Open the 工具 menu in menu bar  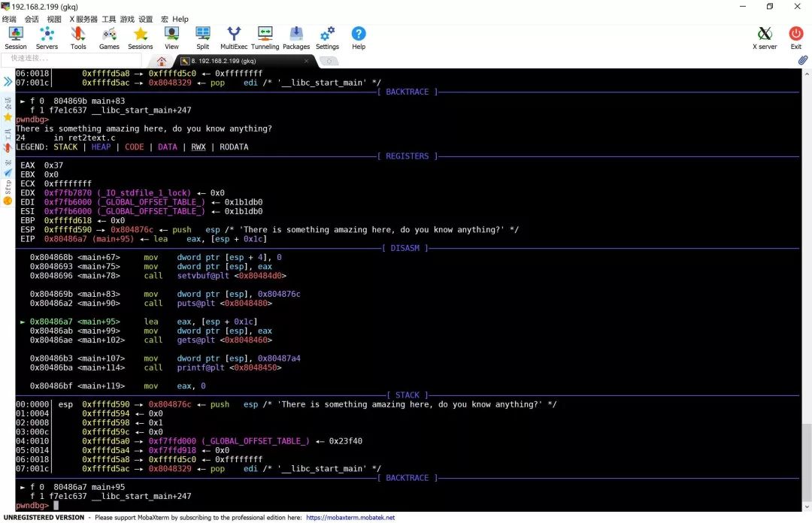click(x=109, y=19)
